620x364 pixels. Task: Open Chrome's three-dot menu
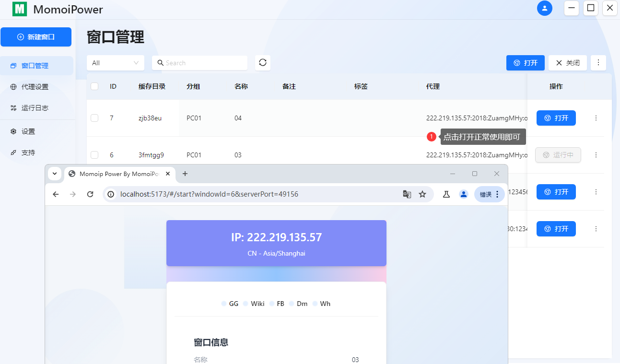497,194
